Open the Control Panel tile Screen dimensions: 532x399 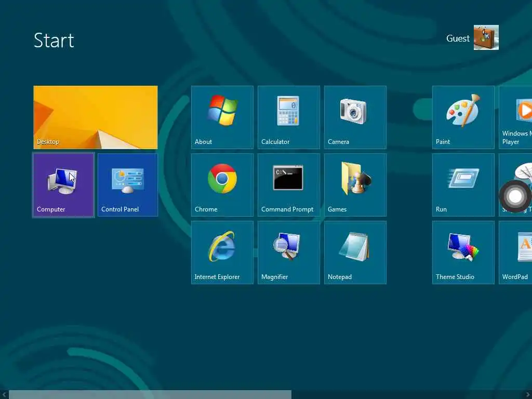pos(128,185)
